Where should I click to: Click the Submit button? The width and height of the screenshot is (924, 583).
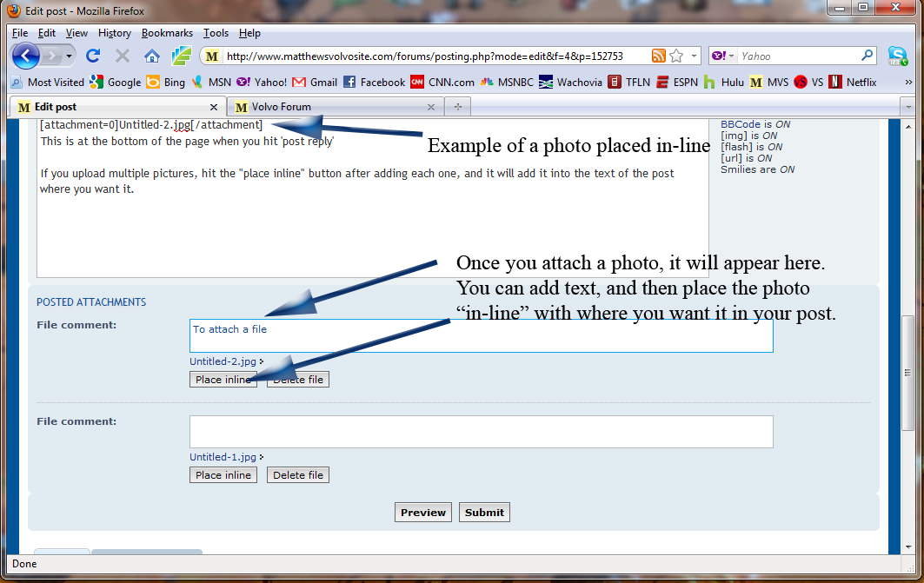click(x=484, y=513)
